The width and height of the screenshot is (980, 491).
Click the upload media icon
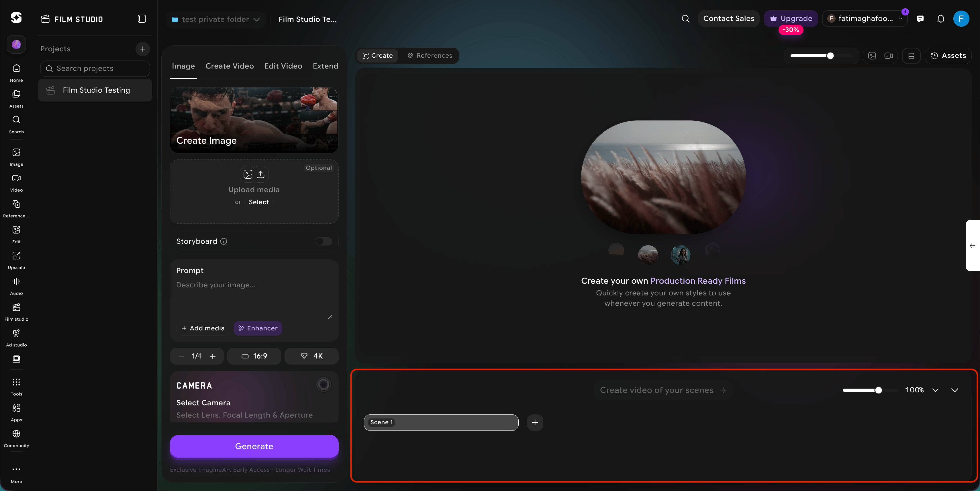(x=260, y=174)
